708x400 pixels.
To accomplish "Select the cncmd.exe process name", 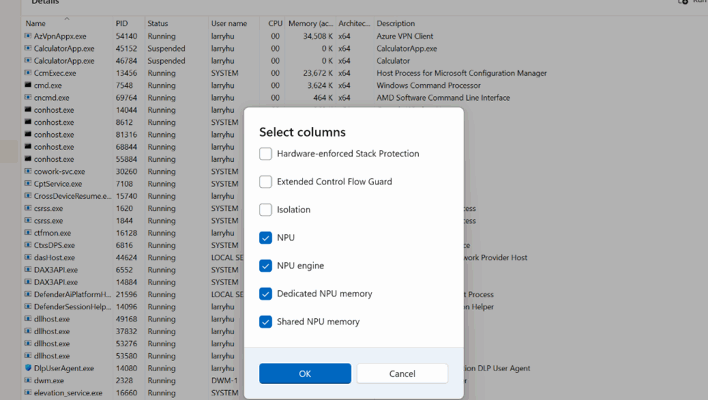I will tap(51, 98).
